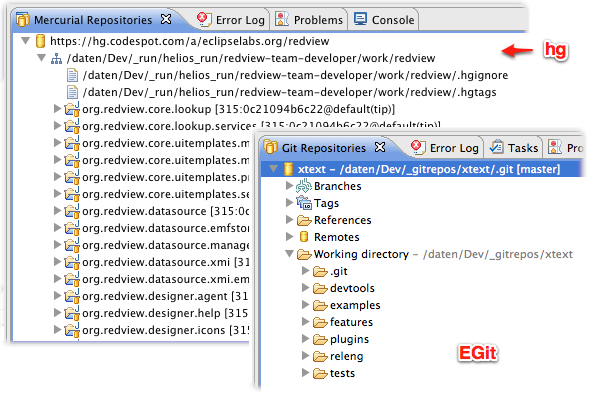
Task: Open the Problems tab
Action: [x=310, y=20]
